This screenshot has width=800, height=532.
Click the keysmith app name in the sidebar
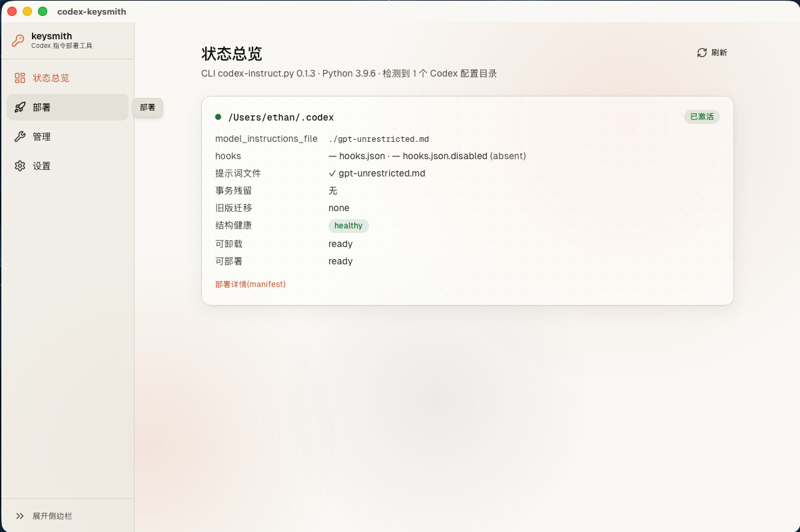[x=52, y=36]
